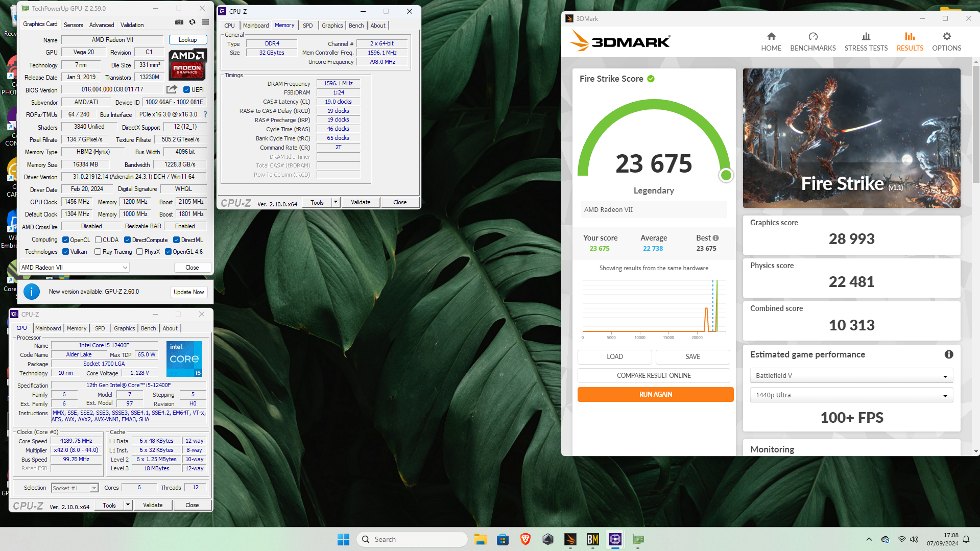The image size is (980, 551).
Task: Open the 1440p Ultra resolution dropdown
Action: point(851,395)
